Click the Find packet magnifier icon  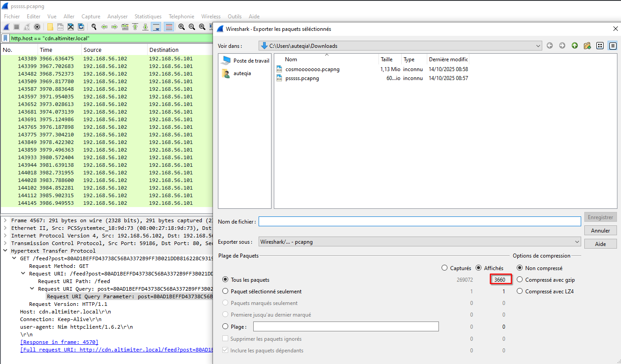click(x=94, y=27)
